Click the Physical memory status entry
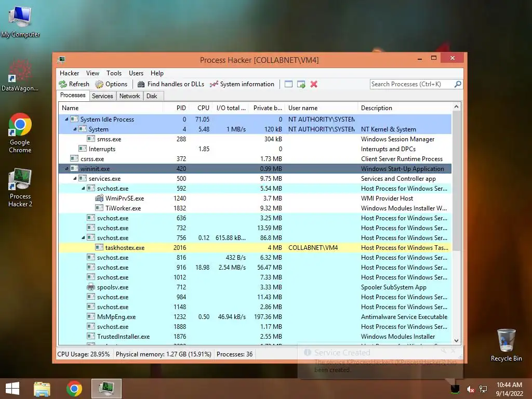This screenshot has width=532, height=399. pos(164,354)
